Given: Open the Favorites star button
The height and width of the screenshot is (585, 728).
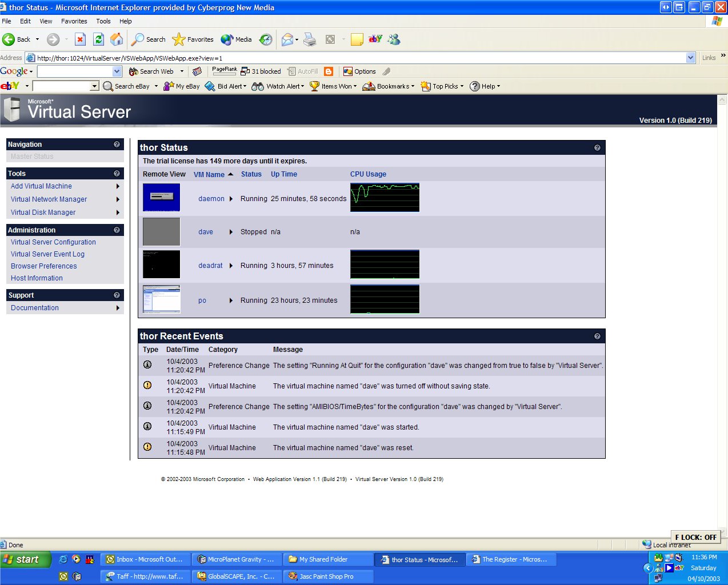Looking at the screenshot, I should [193, 39].
